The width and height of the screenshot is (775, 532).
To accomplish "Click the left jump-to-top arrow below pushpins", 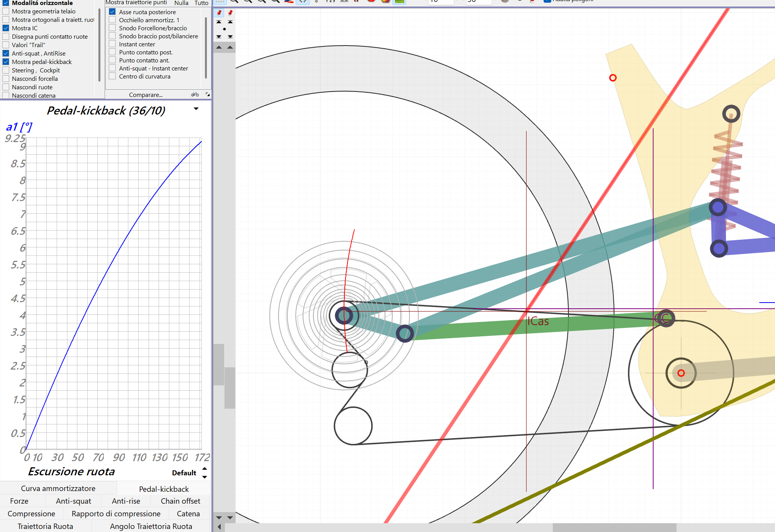I will point(219,22).
